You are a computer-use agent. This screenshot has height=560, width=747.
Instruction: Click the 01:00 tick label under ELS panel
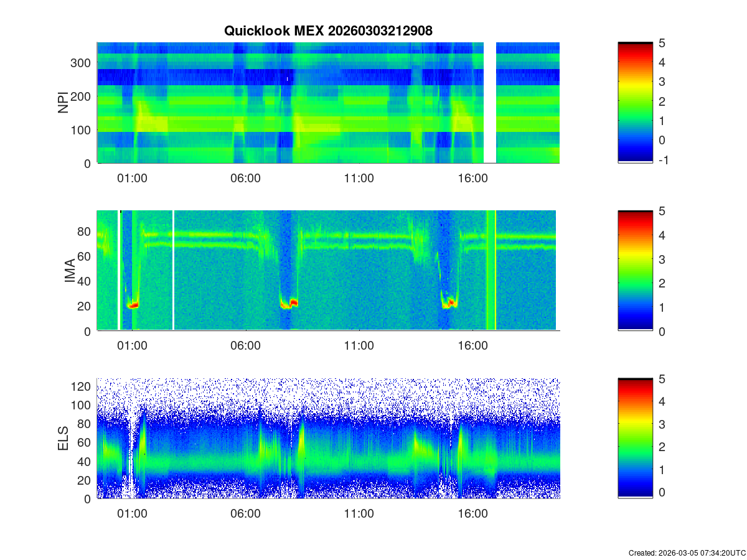132,514
